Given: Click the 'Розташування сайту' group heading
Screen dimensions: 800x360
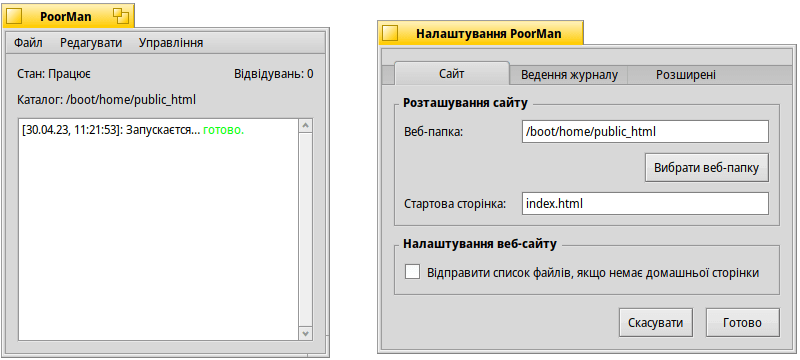Looking at the screenshot, I should (x=465, y=102).
